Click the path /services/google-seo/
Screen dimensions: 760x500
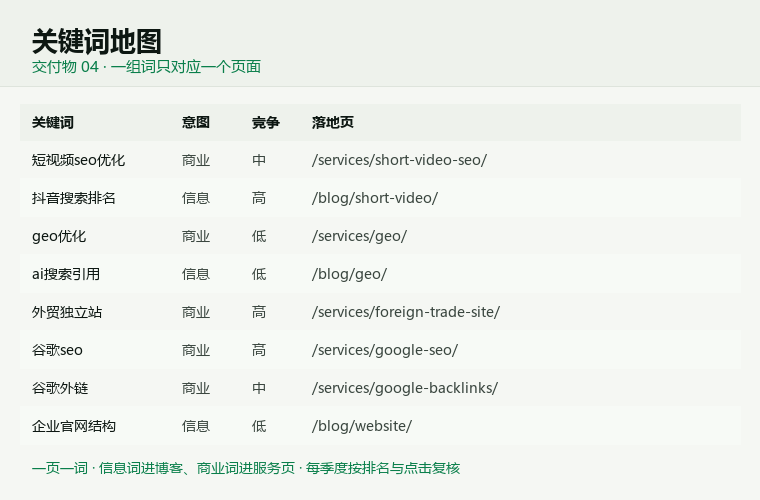(385, 350)
